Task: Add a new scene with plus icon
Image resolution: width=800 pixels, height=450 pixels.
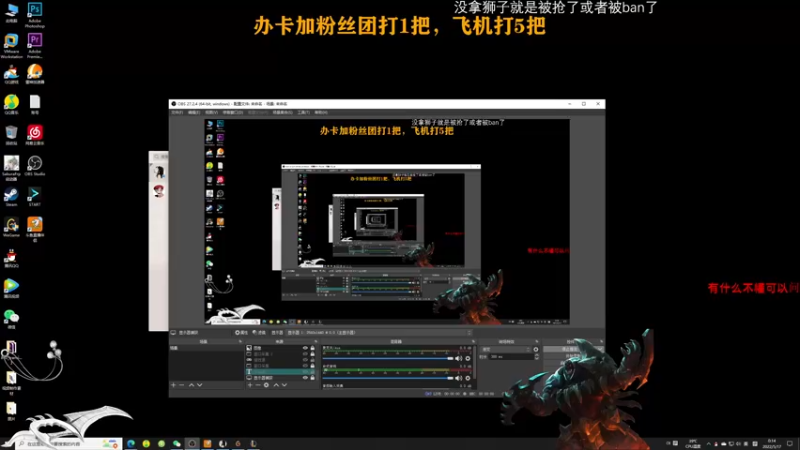Action: click(x=173, y=385)
